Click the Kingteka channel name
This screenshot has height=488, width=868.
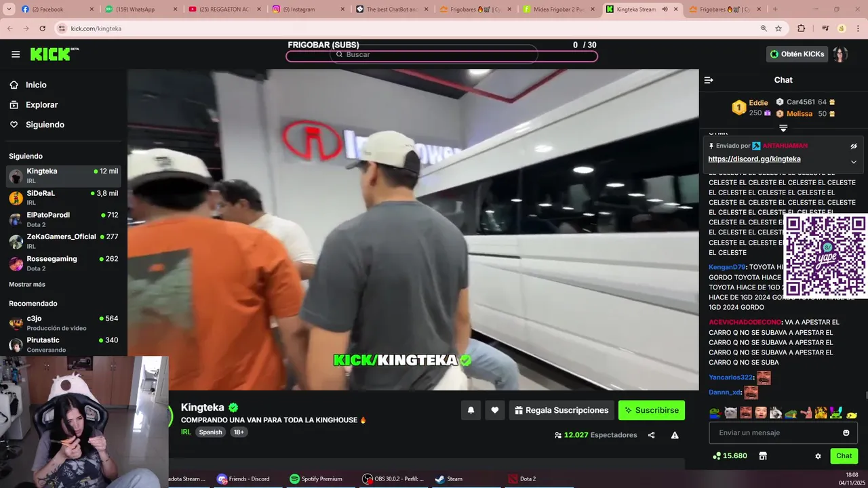click(x=203, y=407)
